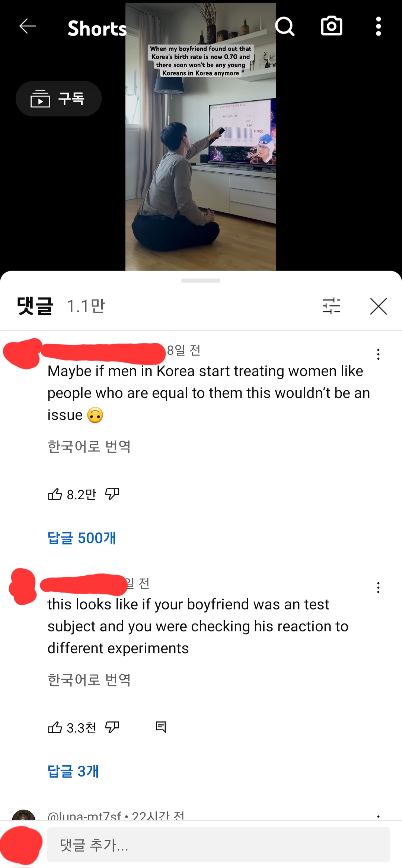Tap the back arrow next to Shorts
Viewport: 402px width, 868px height.
(x=28, y=26)
